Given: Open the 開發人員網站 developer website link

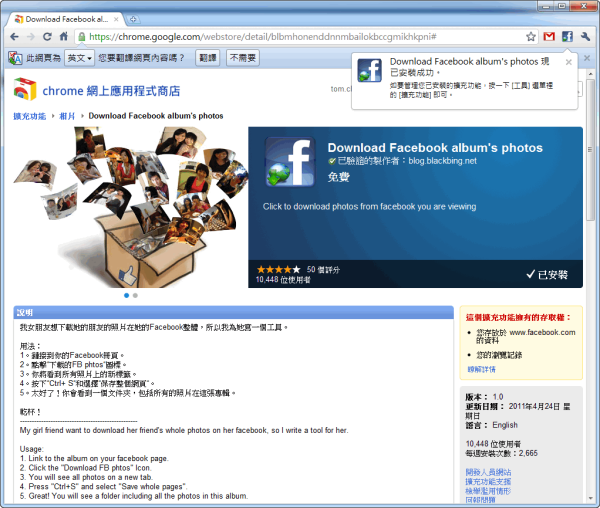Looking at the screenshot, I should coord(488,472).
